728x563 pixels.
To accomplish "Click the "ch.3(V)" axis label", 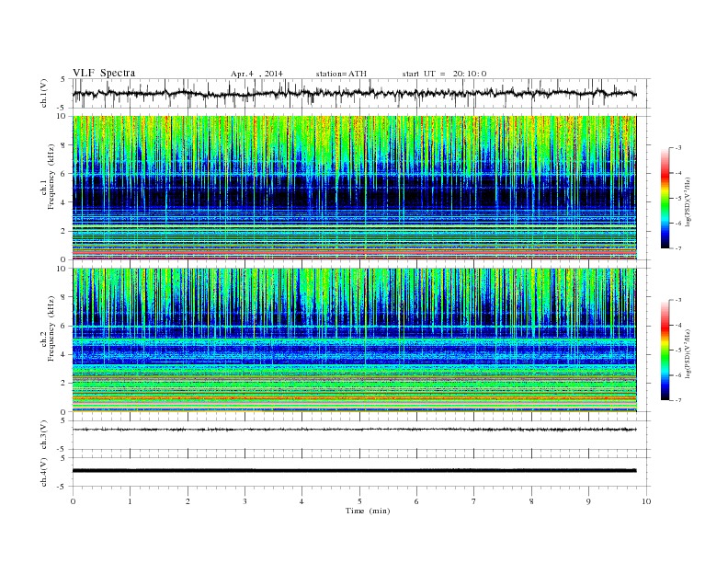I will pos(44,435).
